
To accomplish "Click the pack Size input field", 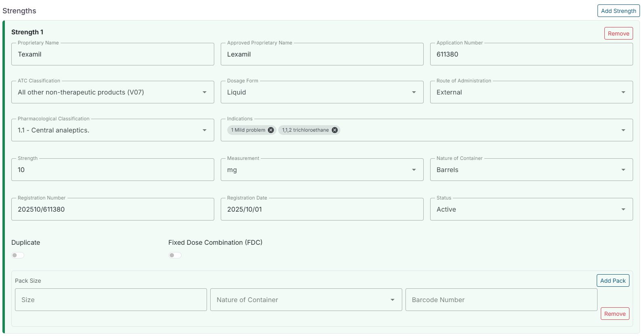I will pyautogui.click(x=111, y=300).
